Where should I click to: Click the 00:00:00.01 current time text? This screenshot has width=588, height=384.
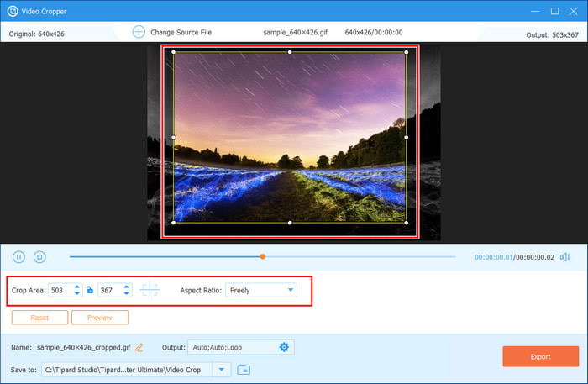[494, 257]
